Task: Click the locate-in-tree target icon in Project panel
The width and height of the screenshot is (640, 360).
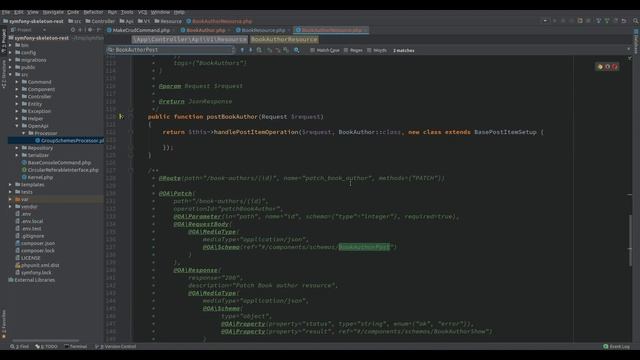Action: pyautogui.click(x=73, y=30)
